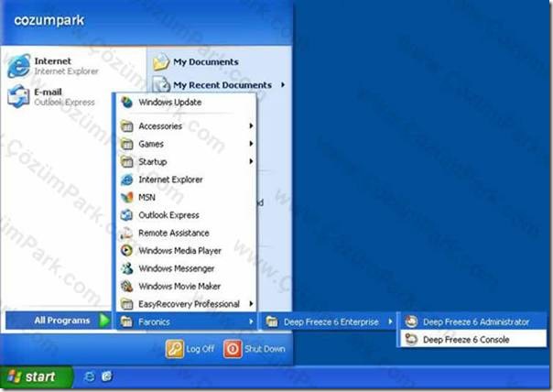Click the Shut Down button

[255, 349]
